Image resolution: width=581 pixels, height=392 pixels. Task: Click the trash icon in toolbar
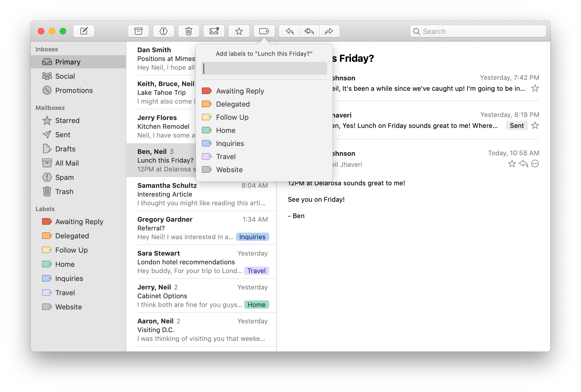(x=189, y=31)
